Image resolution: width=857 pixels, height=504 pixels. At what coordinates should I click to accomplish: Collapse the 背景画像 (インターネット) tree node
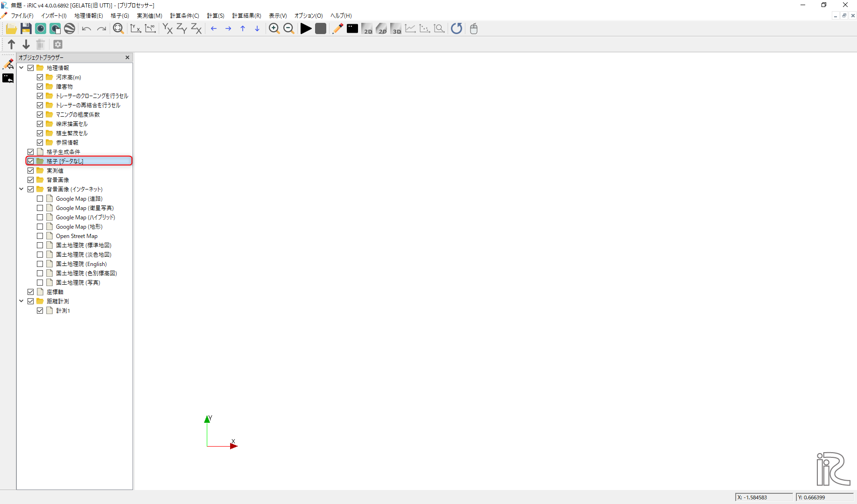21,189
